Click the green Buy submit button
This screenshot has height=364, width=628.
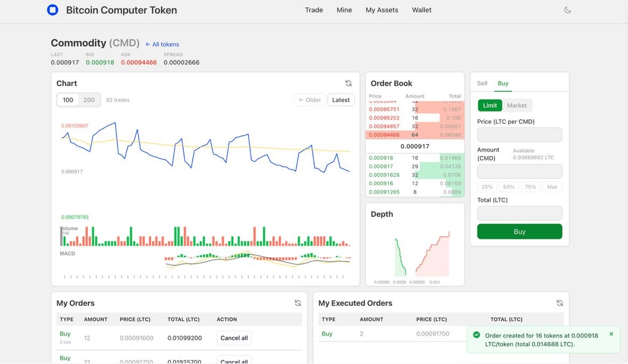[x=520, y=231]
